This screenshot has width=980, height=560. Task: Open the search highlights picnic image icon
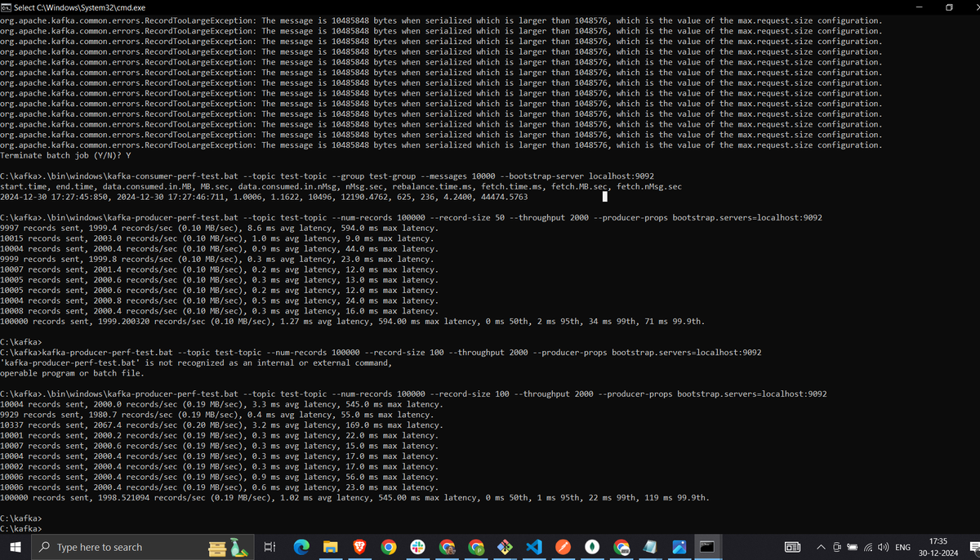pyautogui.click(x=227, y=547)
